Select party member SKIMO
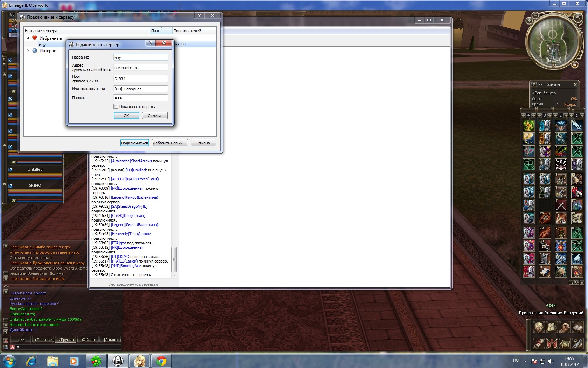 pos(35,185)
